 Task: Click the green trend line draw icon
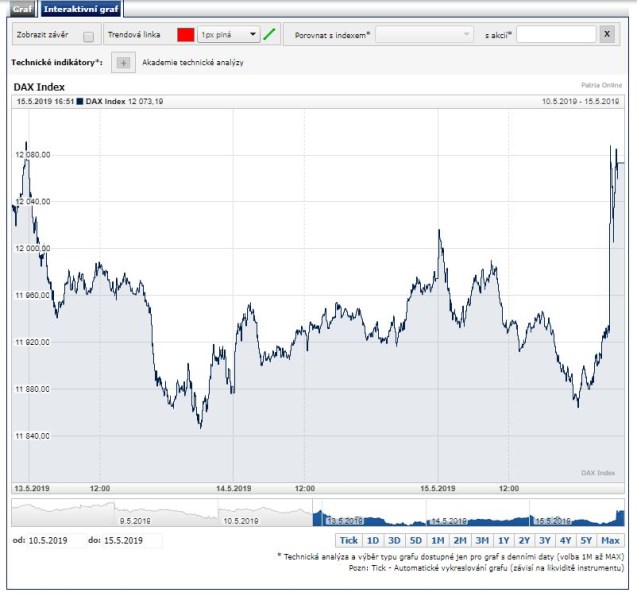[x=269, y=34]
